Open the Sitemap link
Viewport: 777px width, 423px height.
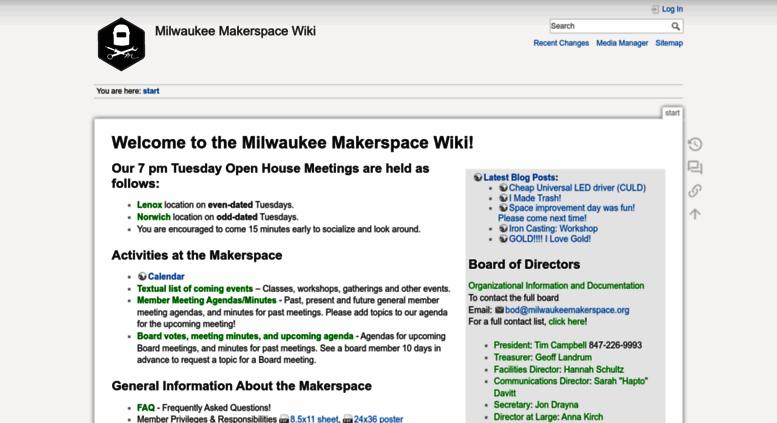(x=669, y=43)
